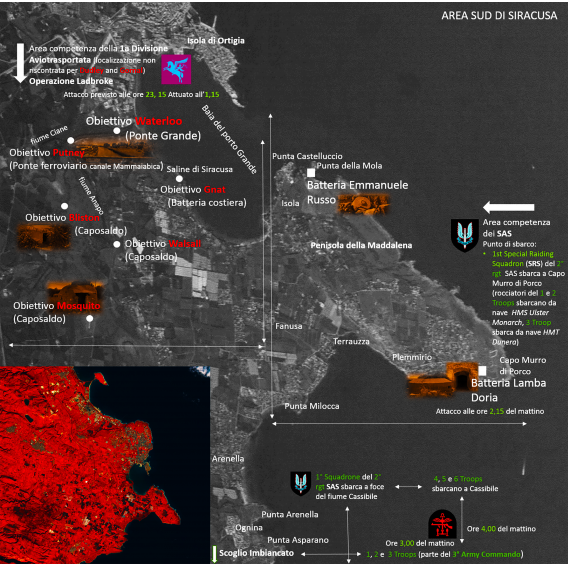Click the green arrow beside Scoglio Imbiancato

[214, 554]
